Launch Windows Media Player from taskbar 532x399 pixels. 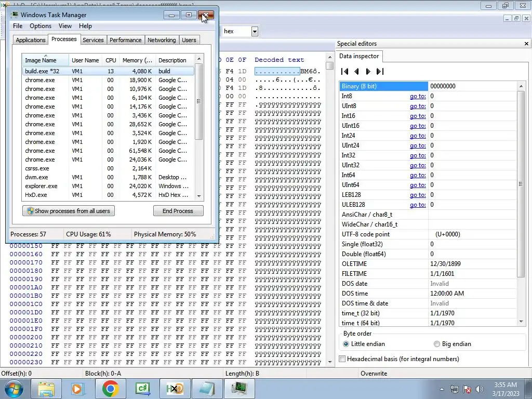tap(77, 389)
